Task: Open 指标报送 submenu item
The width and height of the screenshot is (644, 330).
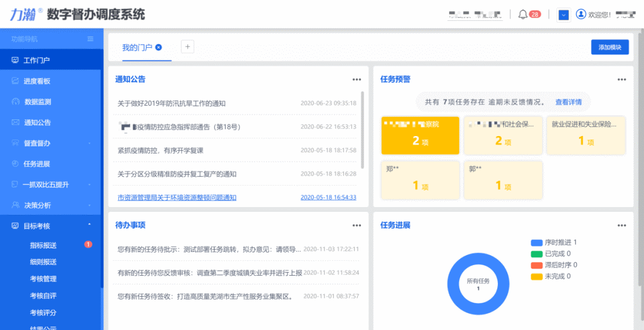Action: click(43, 245)
